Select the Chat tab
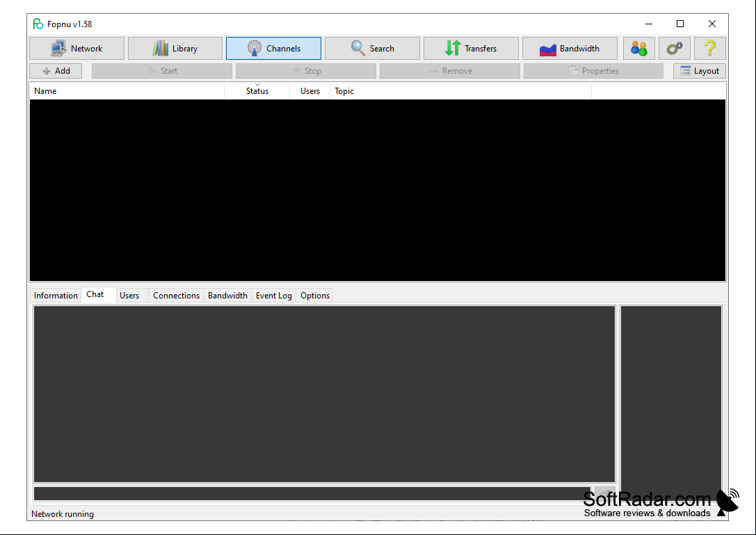This screenshot has width=756, height=535. click(x=98, y=294)
